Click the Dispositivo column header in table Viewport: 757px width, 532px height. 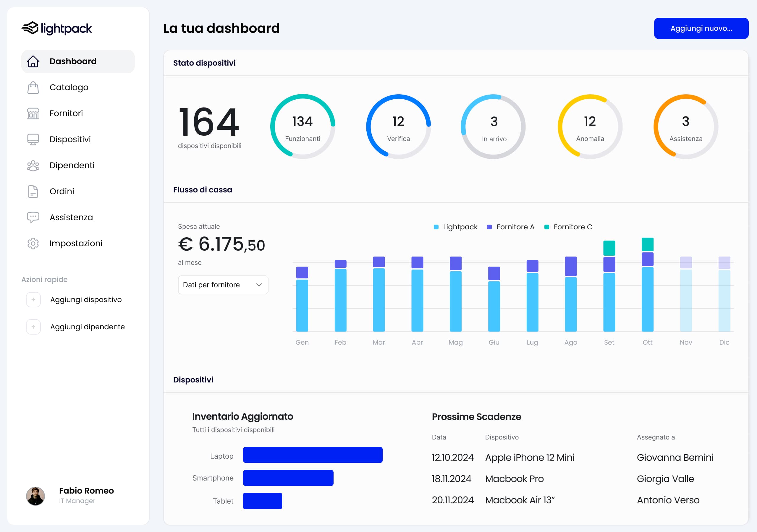tap(502, 437)
